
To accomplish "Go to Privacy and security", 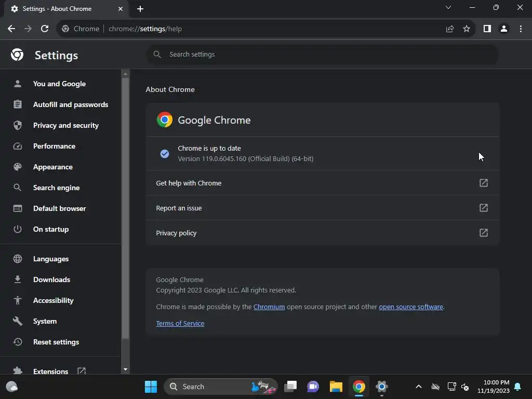I will click(60, 125).
